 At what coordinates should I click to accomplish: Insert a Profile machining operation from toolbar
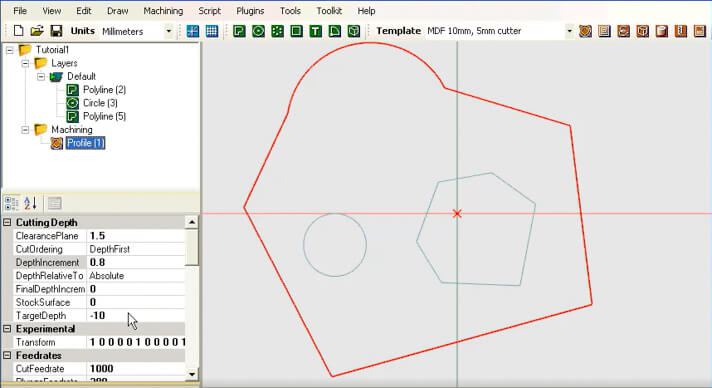point(585,31)
